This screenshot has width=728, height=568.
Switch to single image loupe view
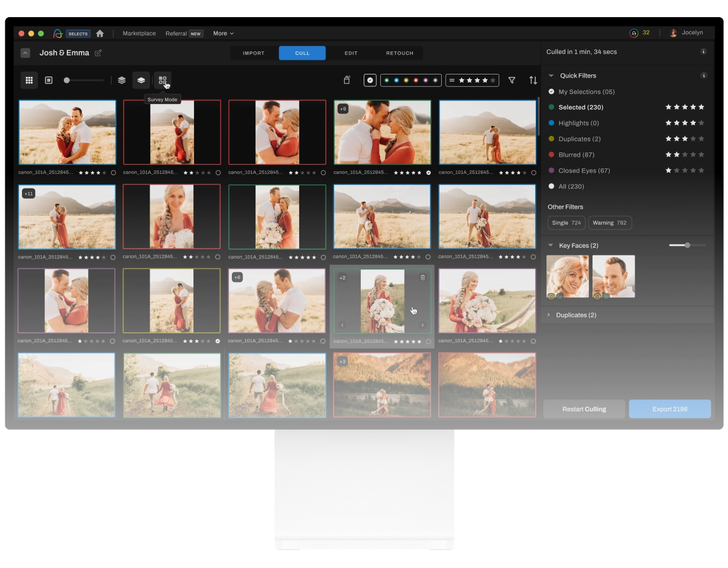(x=49, y=80)
